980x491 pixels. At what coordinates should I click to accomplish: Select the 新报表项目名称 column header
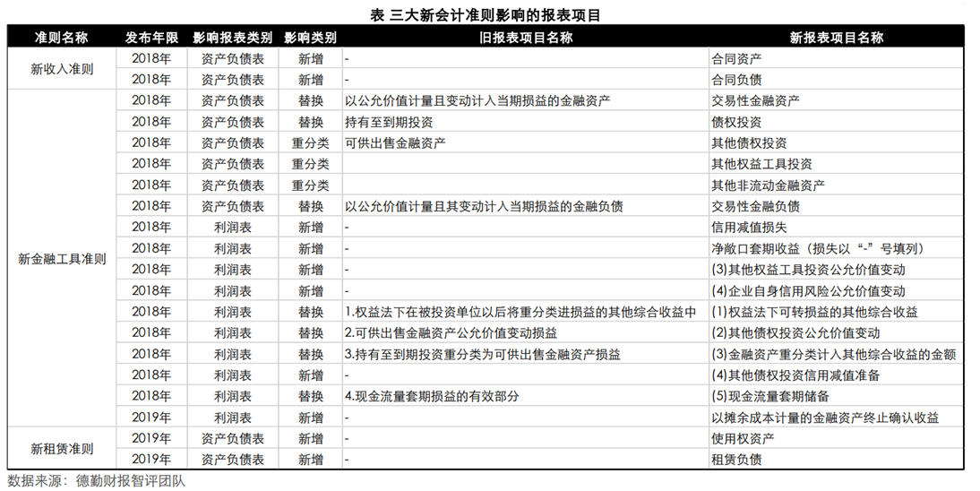click(836, 38)
